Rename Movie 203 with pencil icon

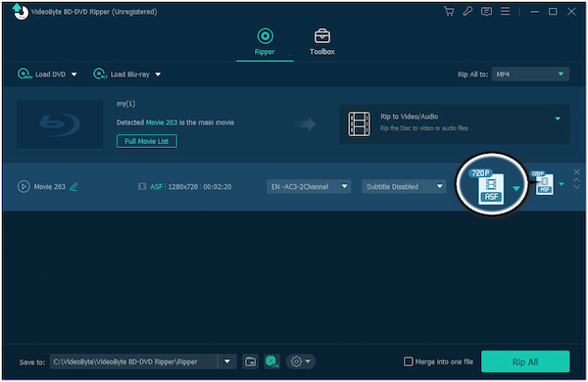click(x=73, y=187)
